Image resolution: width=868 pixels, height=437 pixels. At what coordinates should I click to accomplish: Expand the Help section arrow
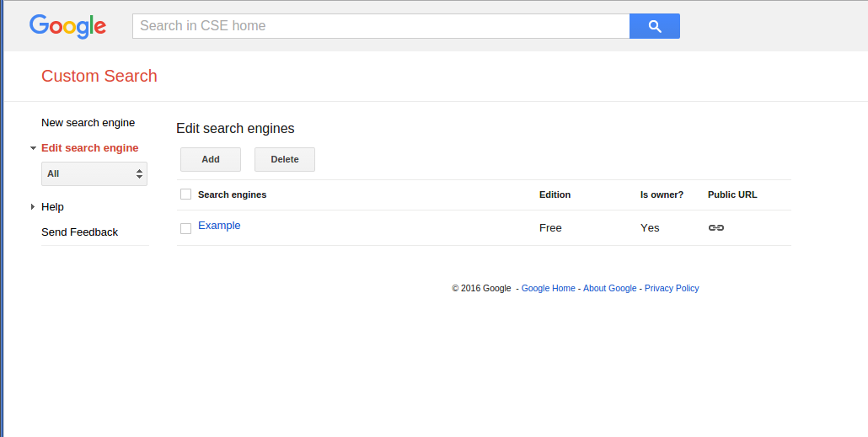coord(32,207)
